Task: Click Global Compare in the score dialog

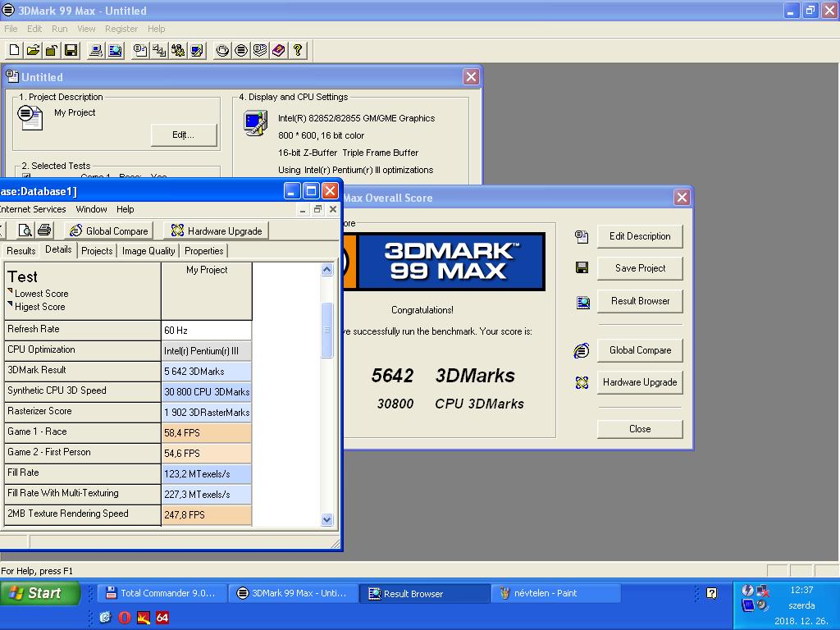Action: [640, 350]
